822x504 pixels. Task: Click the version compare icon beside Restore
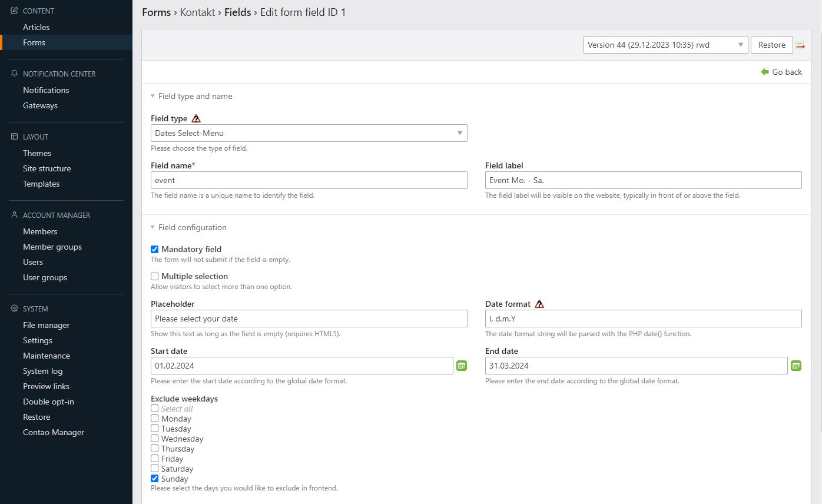pos(800,45)
